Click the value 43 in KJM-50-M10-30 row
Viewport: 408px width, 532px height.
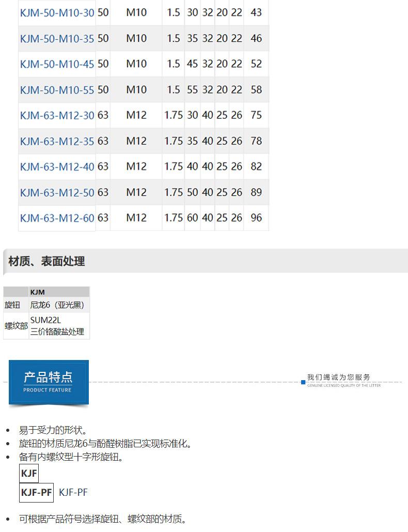pos(256,12)
